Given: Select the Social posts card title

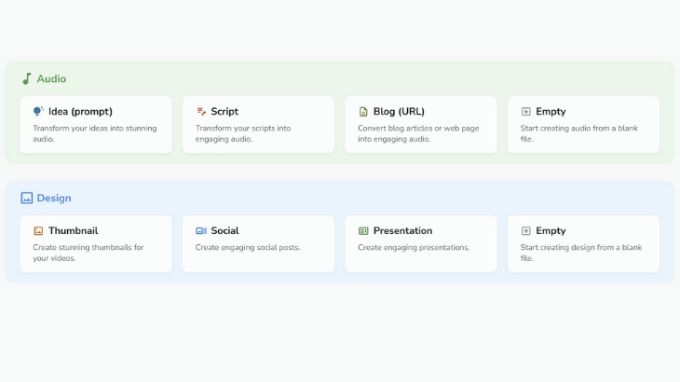Looking at the screenshot, I should (x=225, y=231).
